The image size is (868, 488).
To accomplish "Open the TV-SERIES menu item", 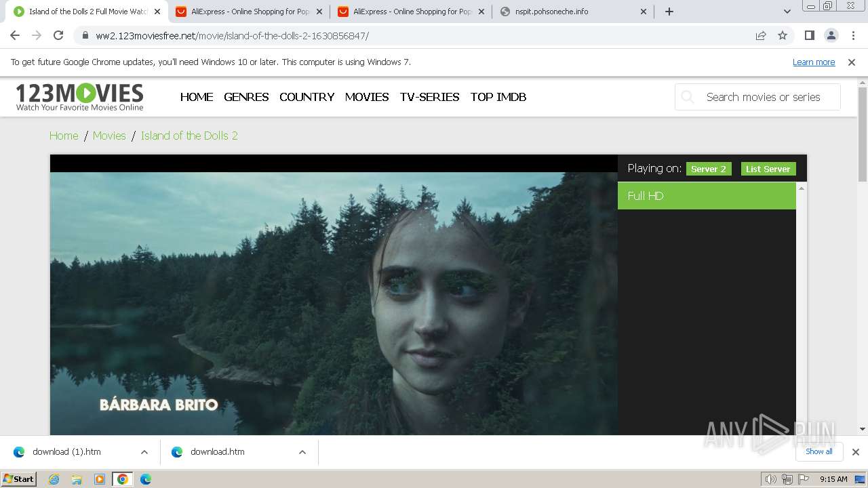I will [430, 97].
